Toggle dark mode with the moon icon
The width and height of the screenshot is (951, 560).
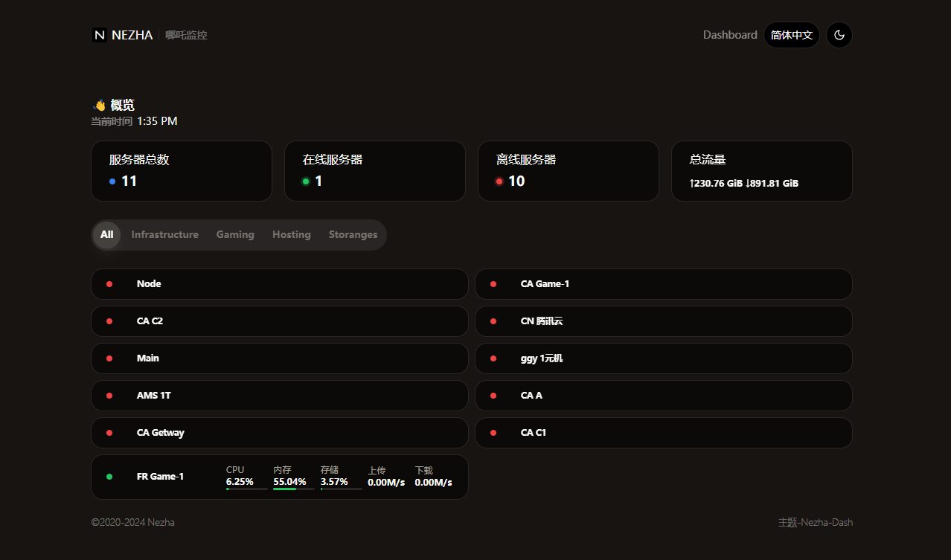[839, 35]
